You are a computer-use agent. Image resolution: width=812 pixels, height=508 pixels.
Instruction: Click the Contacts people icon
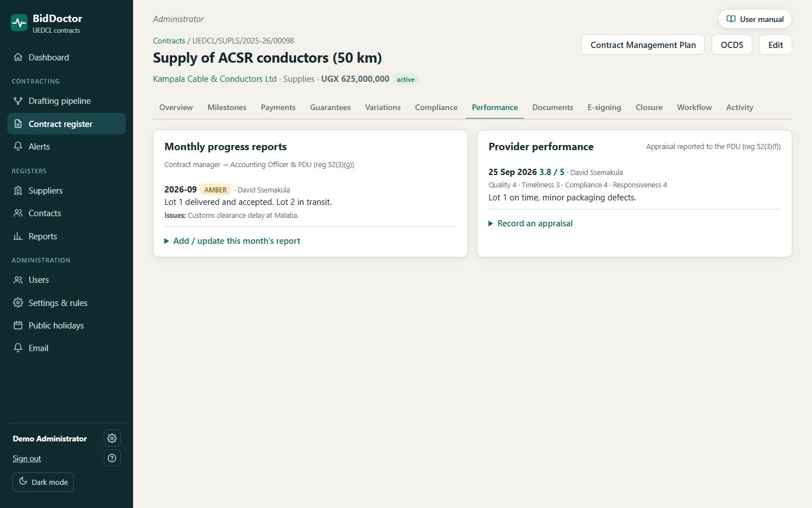point(18,213)
